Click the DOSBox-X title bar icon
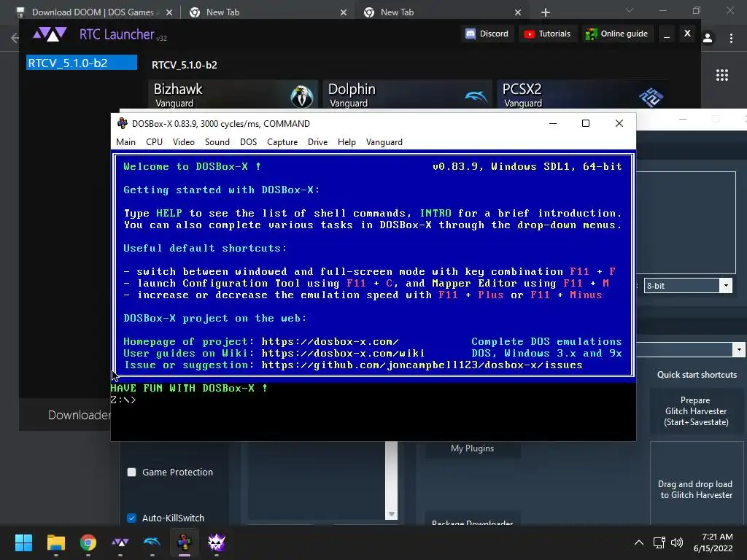The width and height of the screenshot is (747, 560). click(123, 123)
